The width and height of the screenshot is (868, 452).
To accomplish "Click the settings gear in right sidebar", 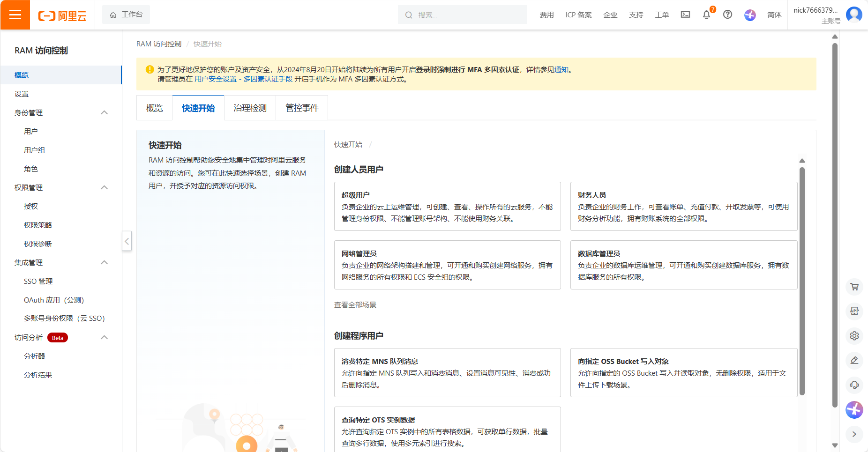I will point(854,336).
